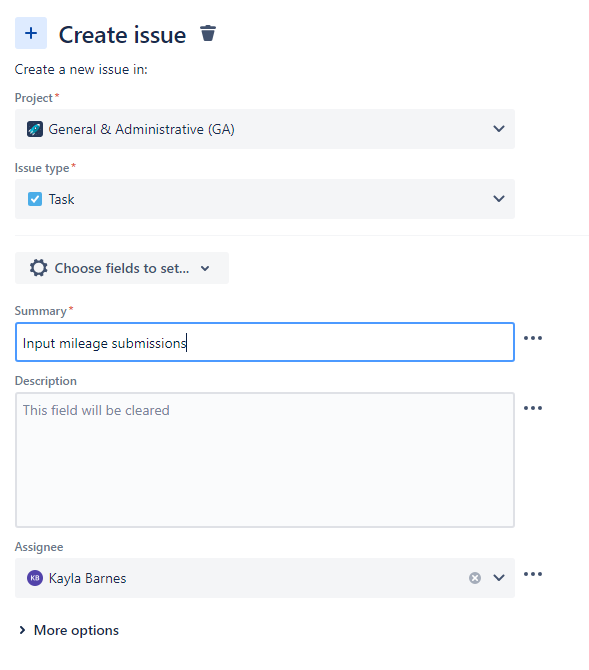
Task: Open the three-dot menu beside Assignee field
Action: coord(533,574)
